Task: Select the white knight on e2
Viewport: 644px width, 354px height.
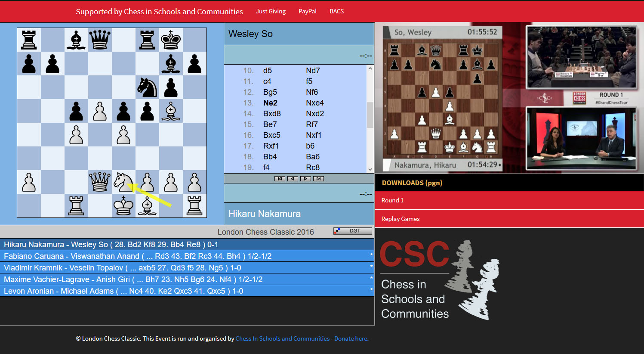Action: [123, 182]
